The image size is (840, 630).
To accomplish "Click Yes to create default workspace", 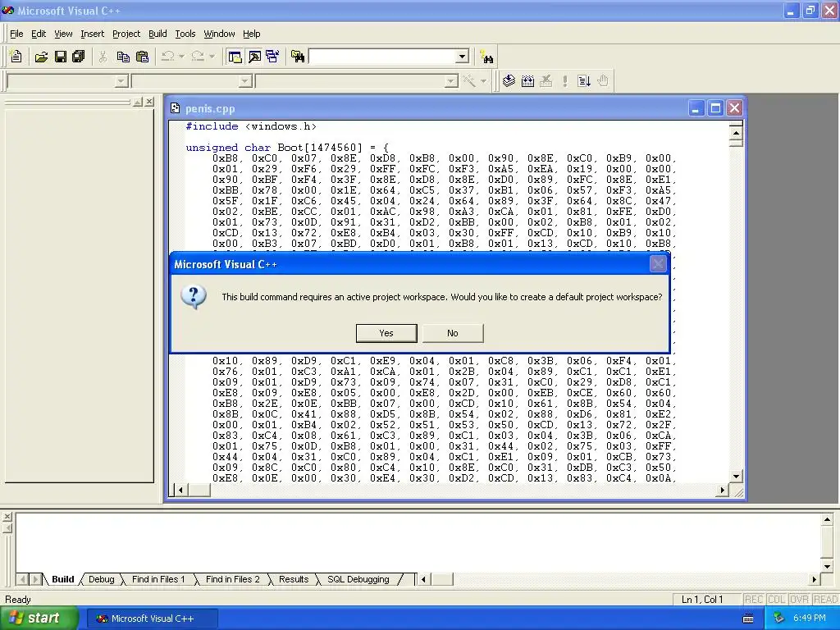I will click(x=386, y=333).
